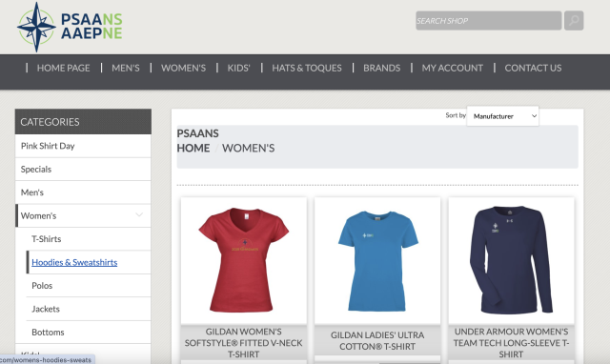Screen dimensions: 610x364
Task: Select Specials category in sidebar
Action: point(83,170)
